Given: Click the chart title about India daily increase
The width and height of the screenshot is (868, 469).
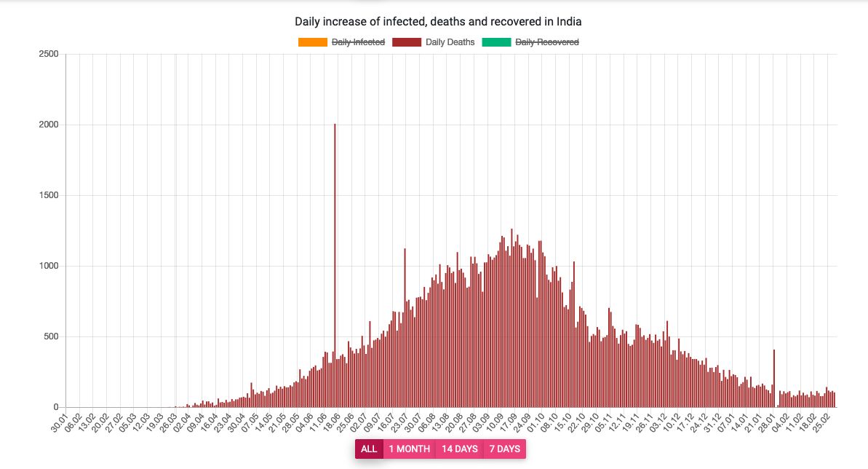Looking at the screenshot, I should (438, 22).
